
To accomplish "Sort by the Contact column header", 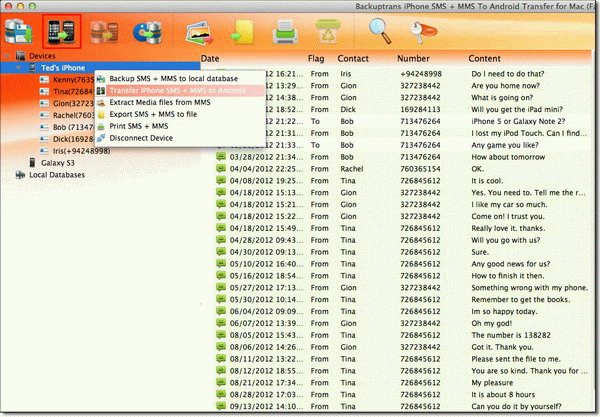I will coord(353,59).
